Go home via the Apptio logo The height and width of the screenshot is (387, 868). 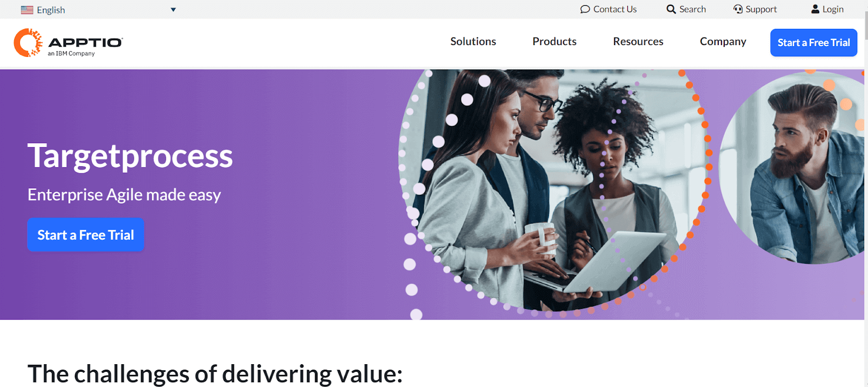point(68,43)
